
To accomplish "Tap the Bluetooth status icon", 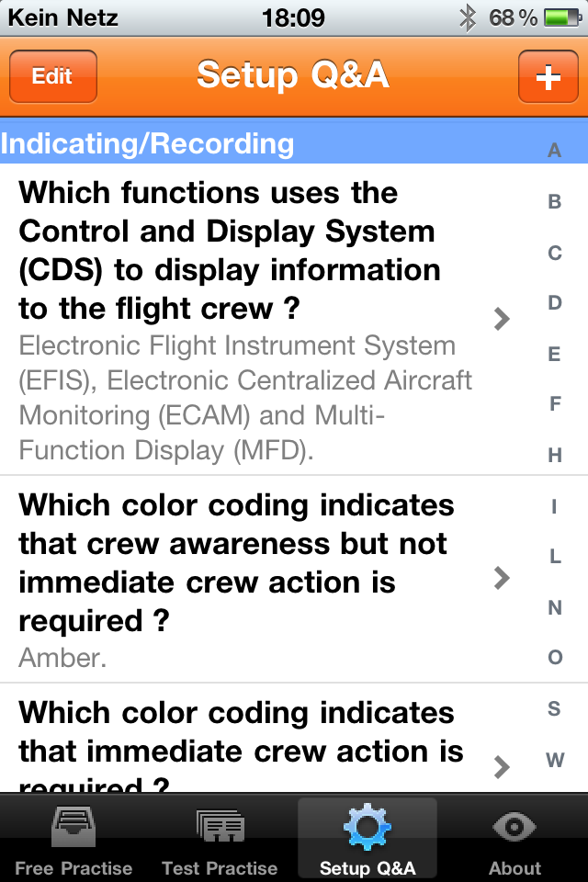I will click(x=468, y=17).
